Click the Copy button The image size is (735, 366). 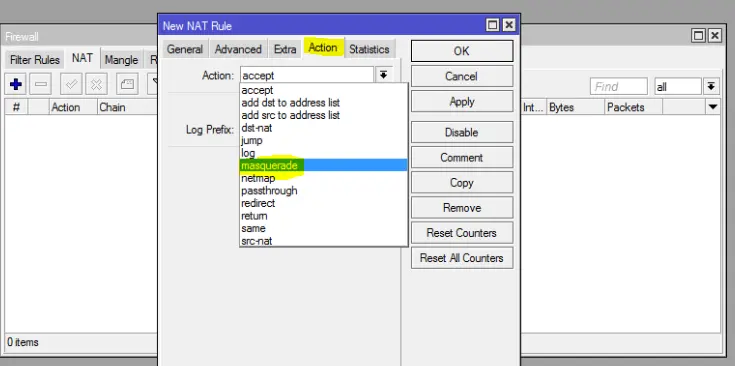[462, 182]
